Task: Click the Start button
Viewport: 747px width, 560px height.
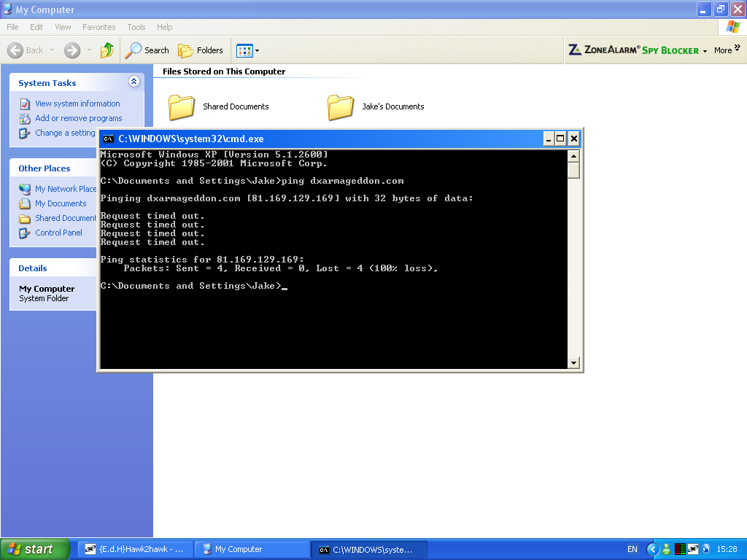Action: tap(35, 549)
